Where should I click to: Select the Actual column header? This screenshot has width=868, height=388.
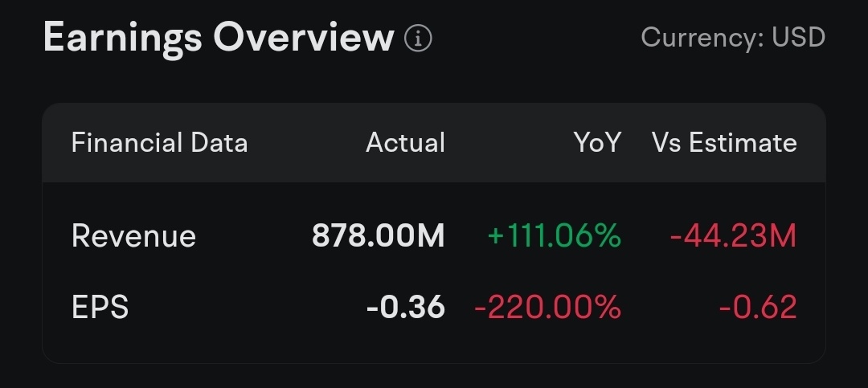pos(405,143)
